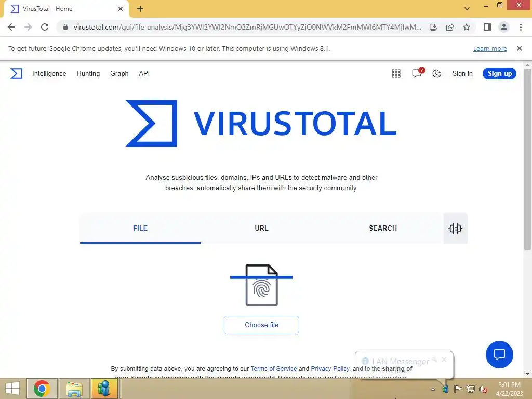Open the apps grid icon
The height and width of the screenshot is (399, 532).
pyautogui.click(x=396, y=74)
